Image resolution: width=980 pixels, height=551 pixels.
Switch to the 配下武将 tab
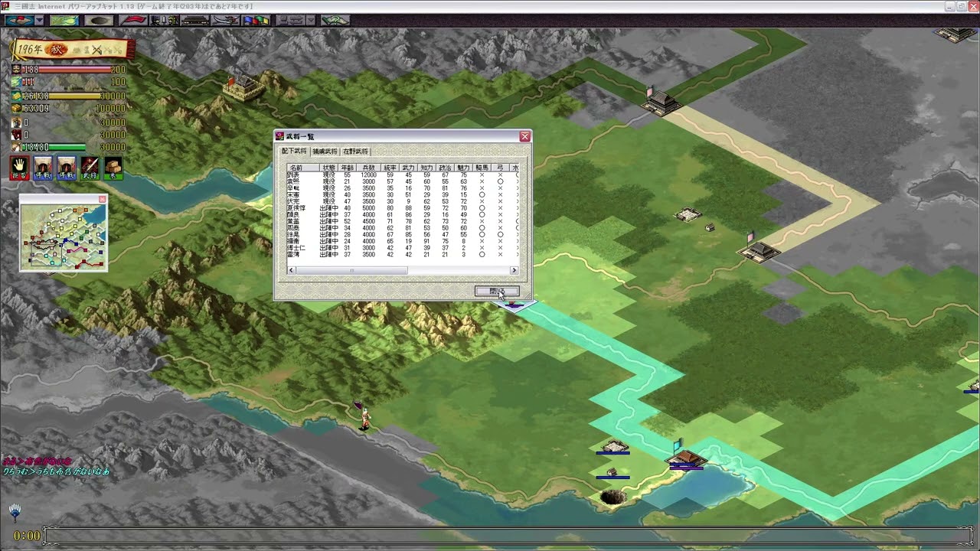tap(294, 152)
